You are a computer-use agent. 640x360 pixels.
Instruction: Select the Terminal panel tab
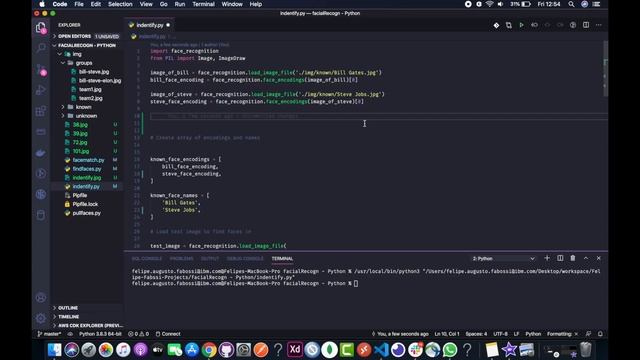tap(282, 259)
